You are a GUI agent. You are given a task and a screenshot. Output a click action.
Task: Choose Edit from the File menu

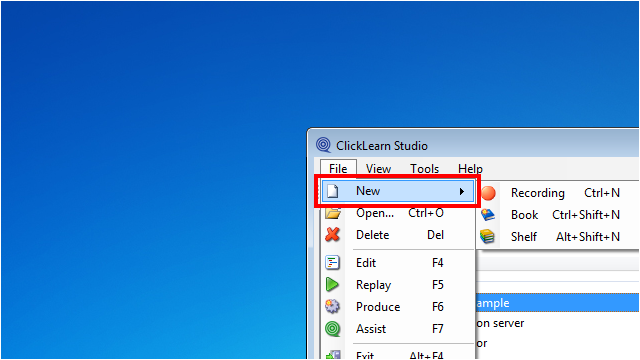[x=398, y=263]
